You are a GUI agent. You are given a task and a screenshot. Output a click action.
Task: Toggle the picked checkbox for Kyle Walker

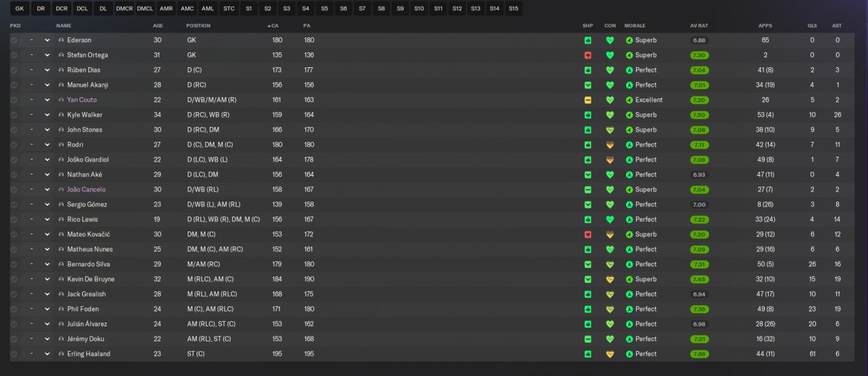click(x=14, y=115)
